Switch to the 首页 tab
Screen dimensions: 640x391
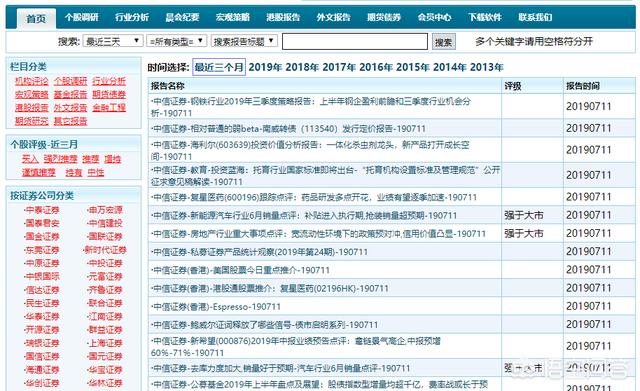(x=36, y=19)
